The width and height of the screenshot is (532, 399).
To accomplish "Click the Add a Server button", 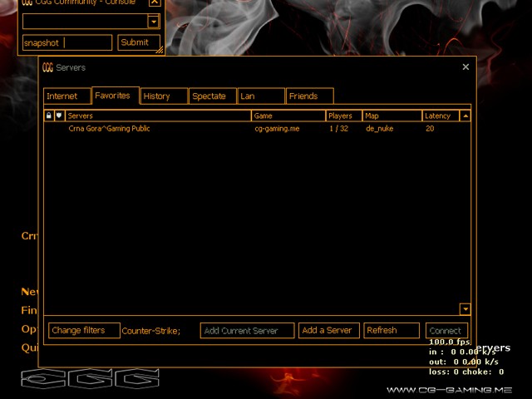I will [329, 331].
